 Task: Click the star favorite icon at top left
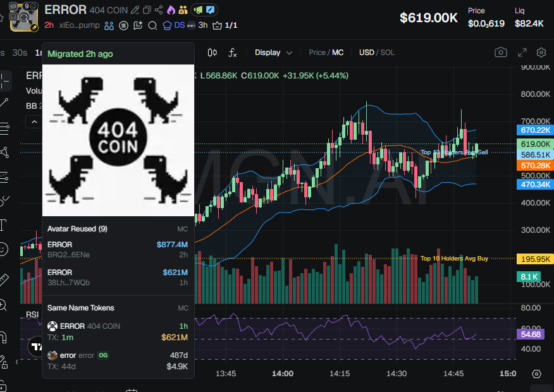pyautogui.click(x=1, y=17)
